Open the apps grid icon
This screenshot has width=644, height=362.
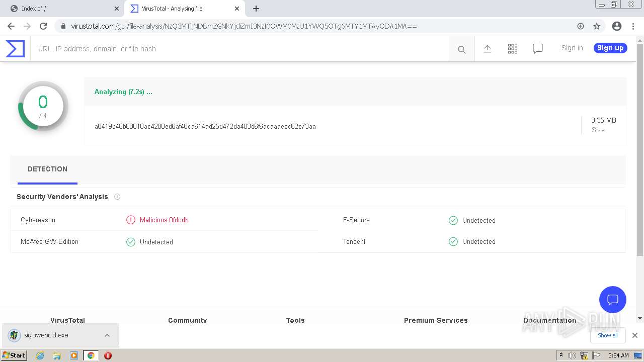pos(512,49)
